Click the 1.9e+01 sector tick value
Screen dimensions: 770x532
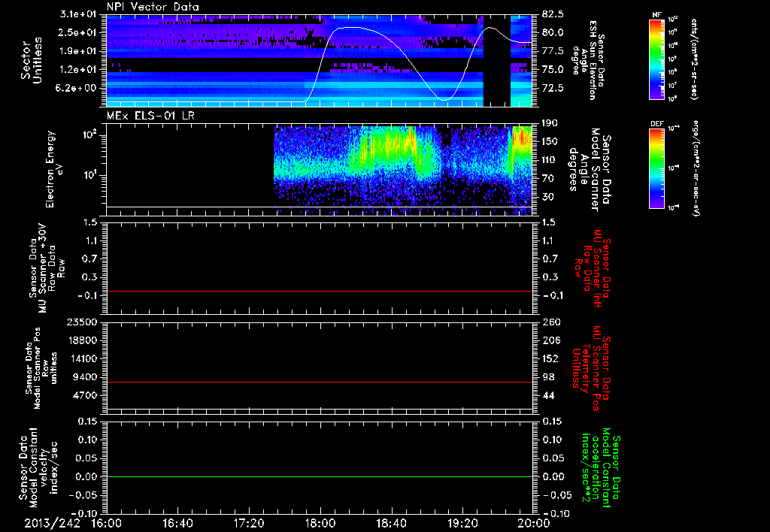pyautogui.click(x=78, y=51)
